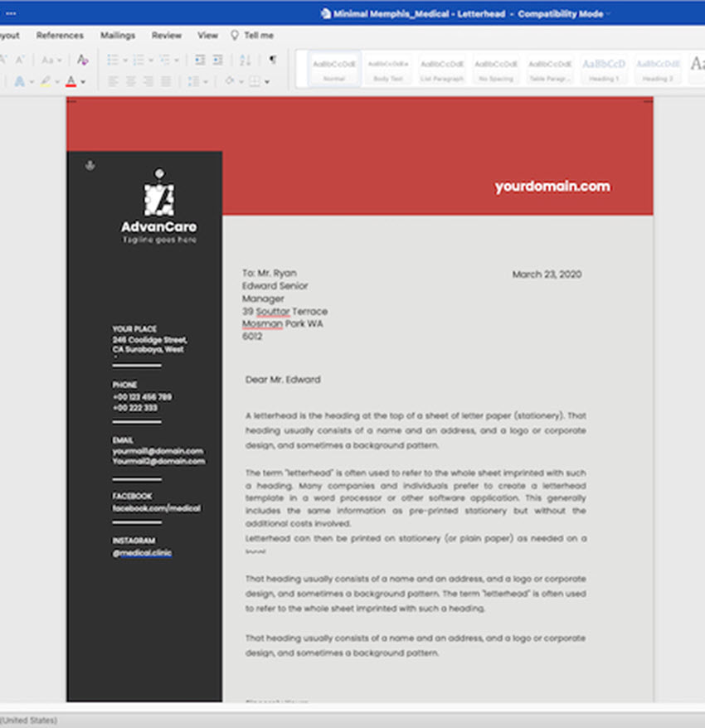Click the Tell me lightbulb icon
This screenshot has width=705, height=728.
pyautogui.click(x=235, y=36)
